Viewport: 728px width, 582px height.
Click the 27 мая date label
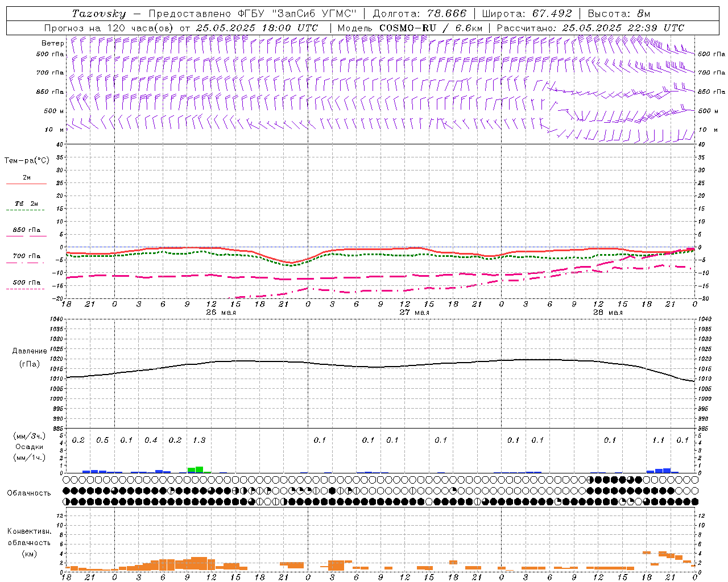[414, 313]
